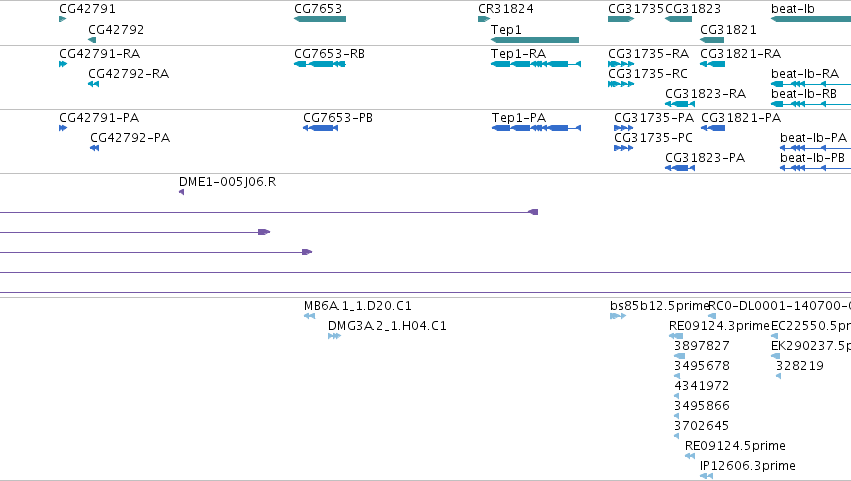Click the CG31735 gene label
The height and width of the screenshot is (481, 851).
636,9
